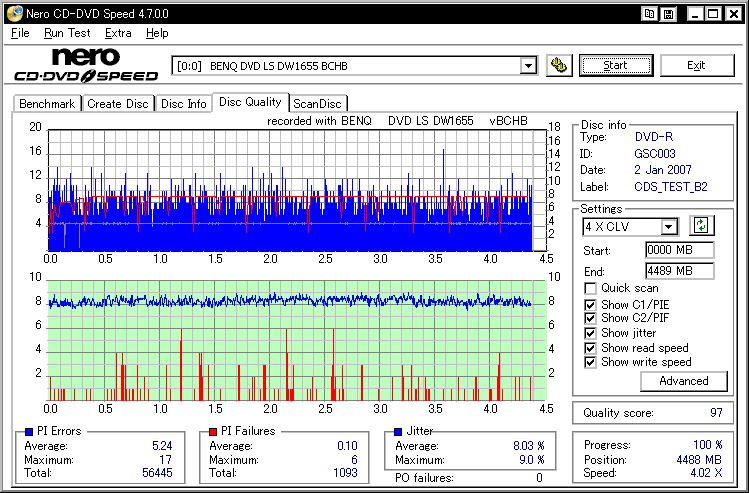The height and width of the screenshot is (493, 749).
Task: Enable the Quick scan checkbox
Action: coord(590,289)
